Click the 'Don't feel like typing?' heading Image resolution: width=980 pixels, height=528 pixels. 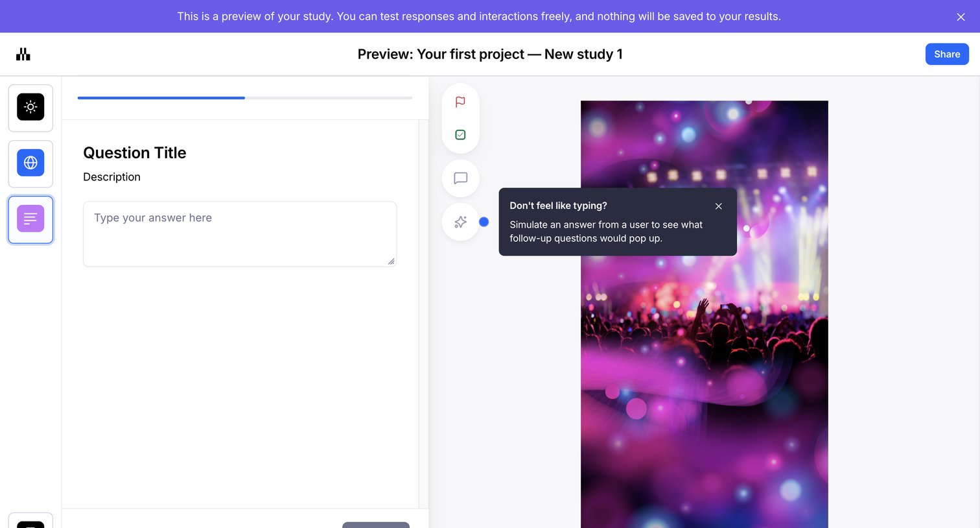coord(558,206)
